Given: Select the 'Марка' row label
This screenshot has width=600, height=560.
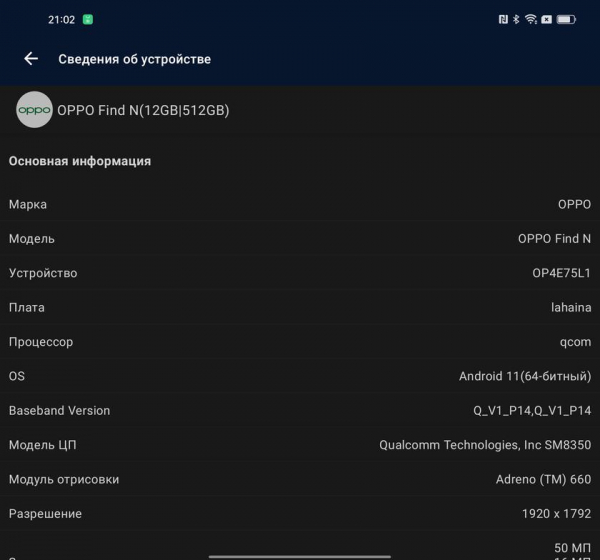Looking at the screenshot, I should [28, 204].
